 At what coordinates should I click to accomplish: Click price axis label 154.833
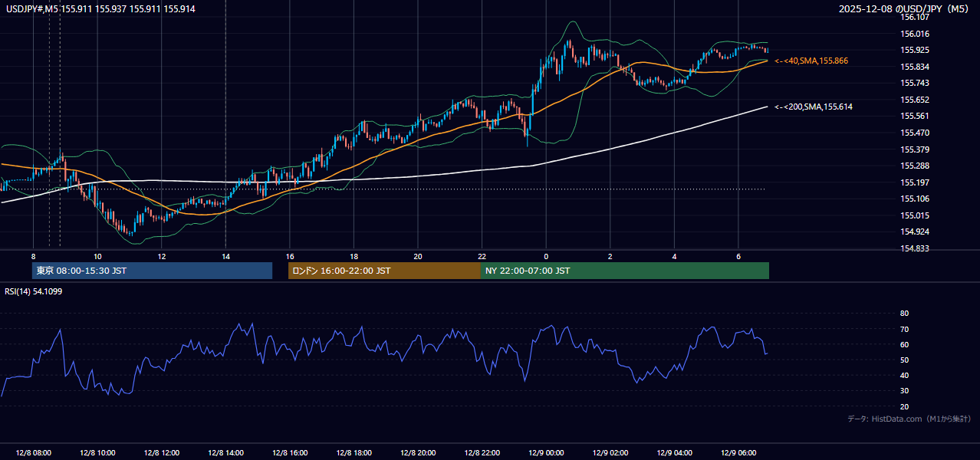(x=915, y=248)
